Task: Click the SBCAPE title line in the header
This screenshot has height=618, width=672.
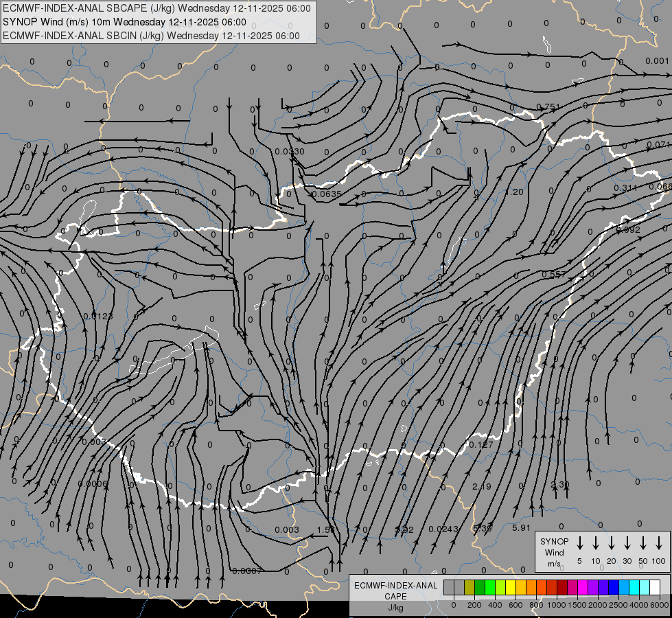Action: 157,8
